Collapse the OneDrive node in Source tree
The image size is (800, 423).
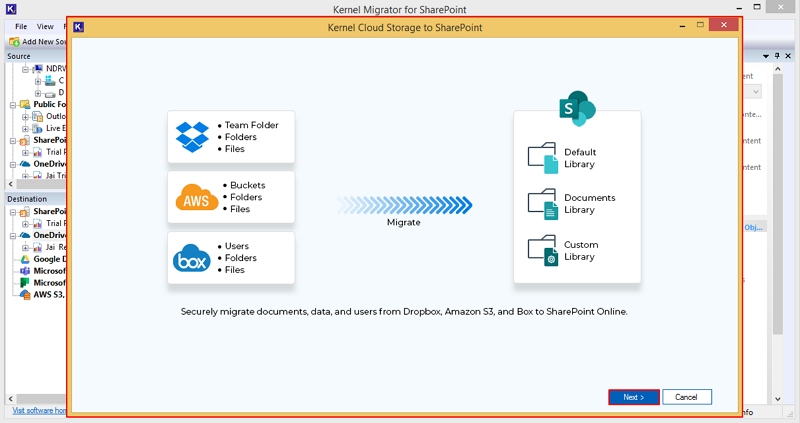point(13,165)
